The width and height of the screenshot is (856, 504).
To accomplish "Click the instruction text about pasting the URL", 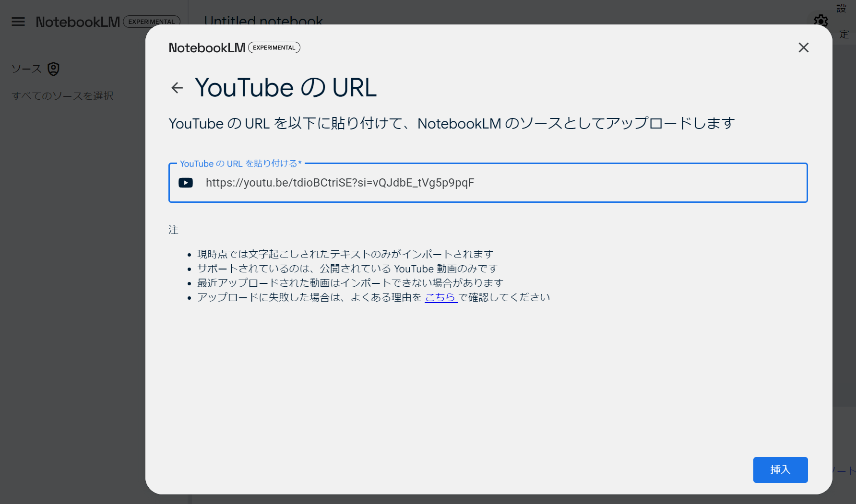I will pyautogui.click(x=452, y=124).
